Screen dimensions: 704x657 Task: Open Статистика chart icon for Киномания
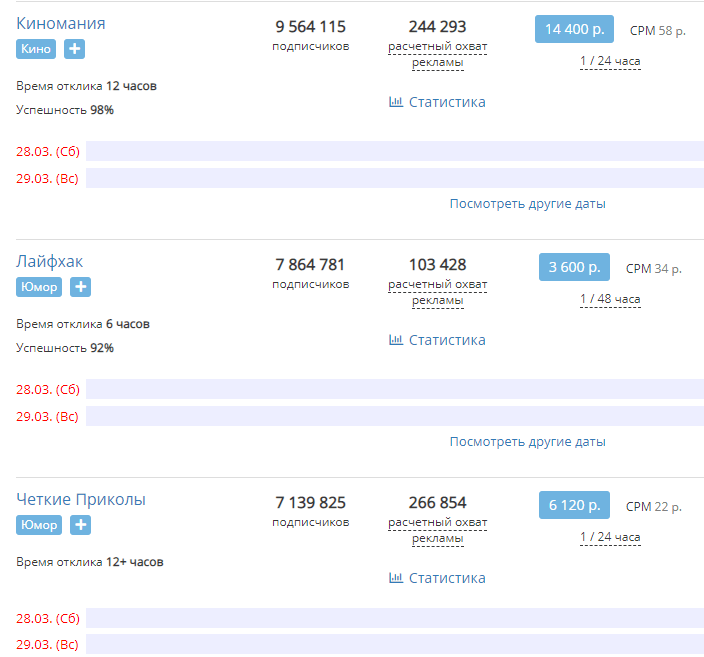396,101
